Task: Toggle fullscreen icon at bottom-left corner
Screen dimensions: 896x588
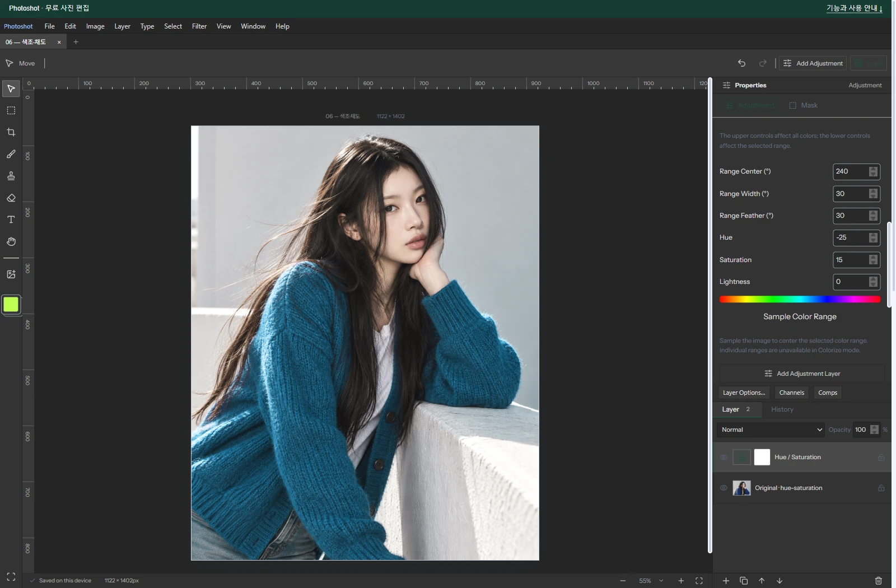Action: point(11,577)
